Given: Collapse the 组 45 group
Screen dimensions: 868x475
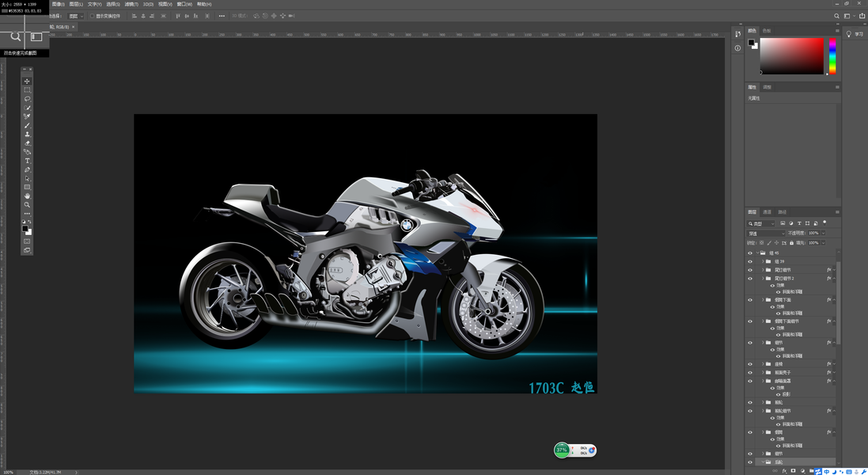Looking at the screenshot, I should click(757, 253).
